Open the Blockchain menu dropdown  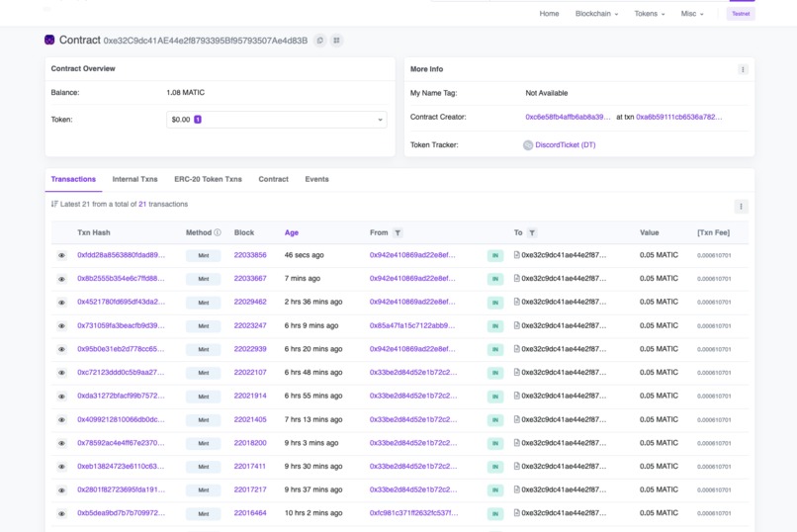596,14
